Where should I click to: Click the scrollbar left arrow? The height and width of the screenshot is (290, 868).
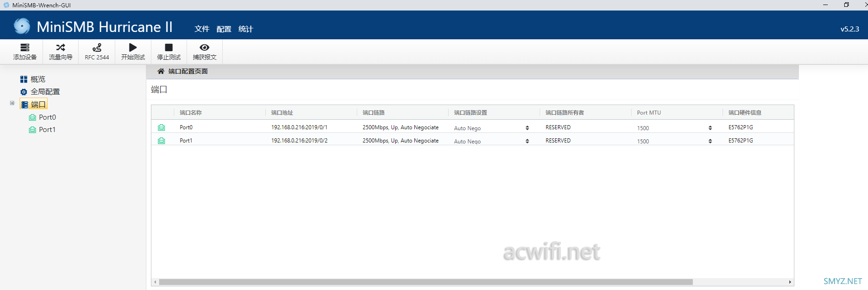(155, 282)
